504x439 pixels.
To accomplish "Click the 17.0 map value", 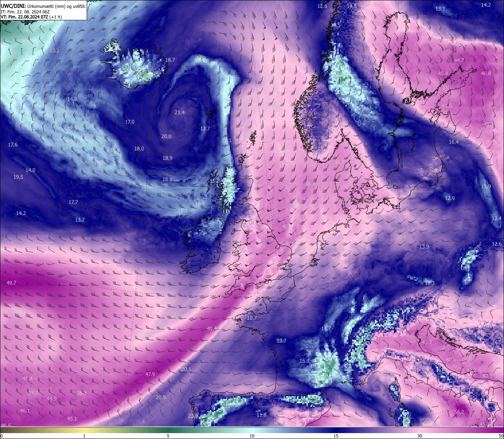I will tap(130, 122).
